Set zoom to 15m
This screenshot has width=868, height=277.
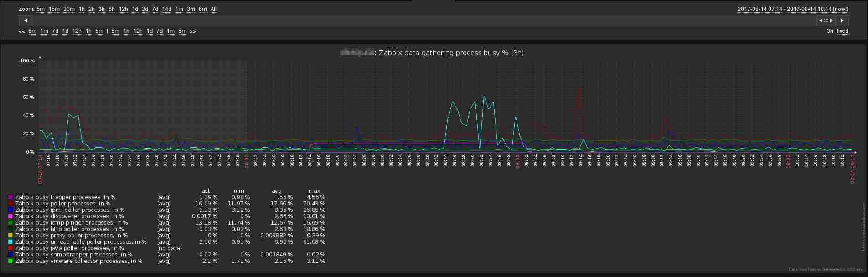tap(54, 9)
